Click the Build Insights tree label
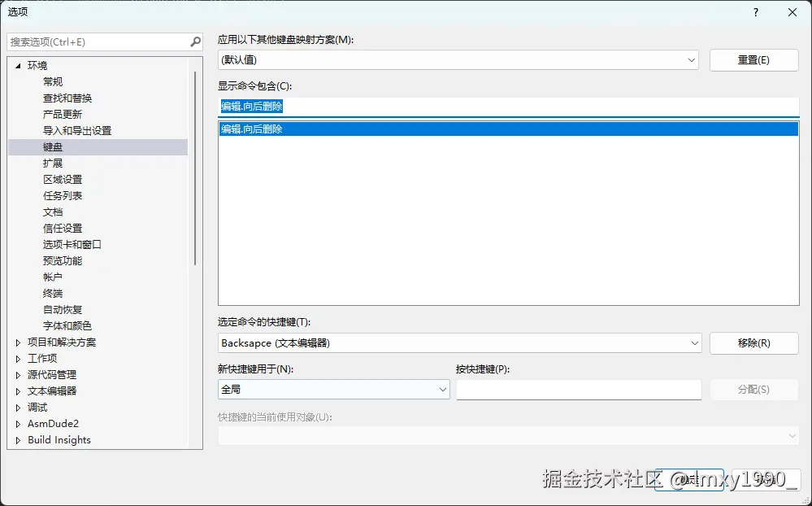The image size is (812, 506). tap(59, 440)
